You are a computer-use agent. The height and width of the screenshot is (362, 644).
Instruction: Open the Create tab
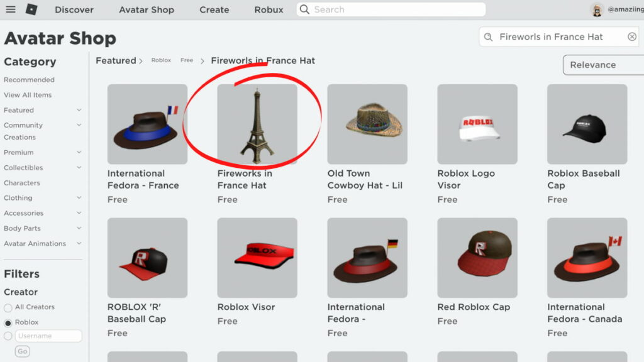[x=214, y=9]
